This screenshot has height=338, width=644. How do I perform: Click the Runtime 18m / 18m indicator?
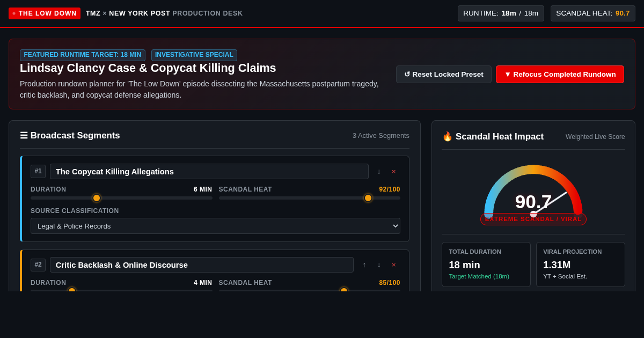point(501,13)
